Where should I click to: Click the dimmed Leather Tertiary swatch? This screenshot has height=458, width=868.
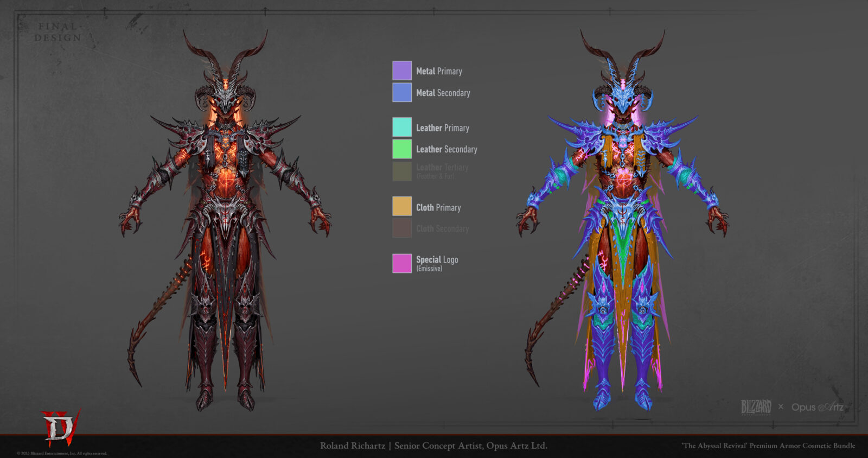(x=402, y=171)
